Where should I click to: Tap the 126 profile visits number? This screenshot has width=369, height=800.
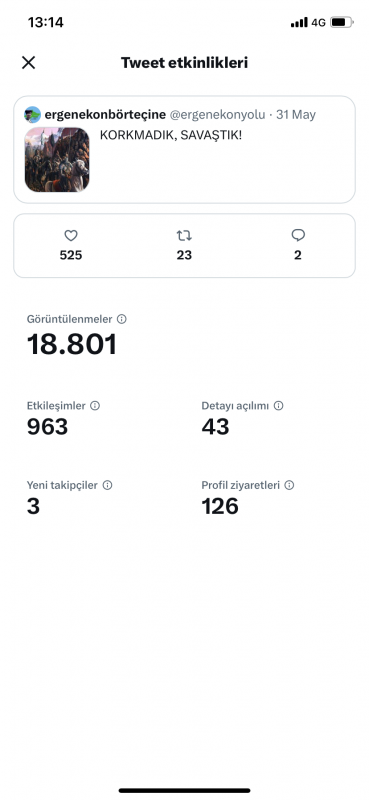pos(220,507)
